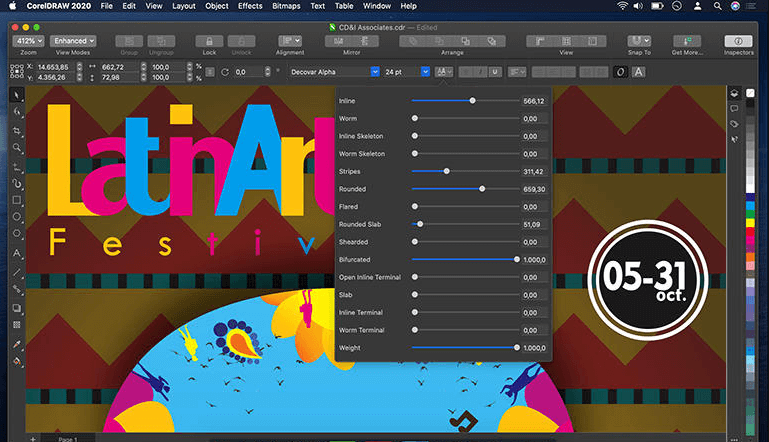Open the Zoom level dropdown
This screenshot has height=442, width=769.
[28, 41]
